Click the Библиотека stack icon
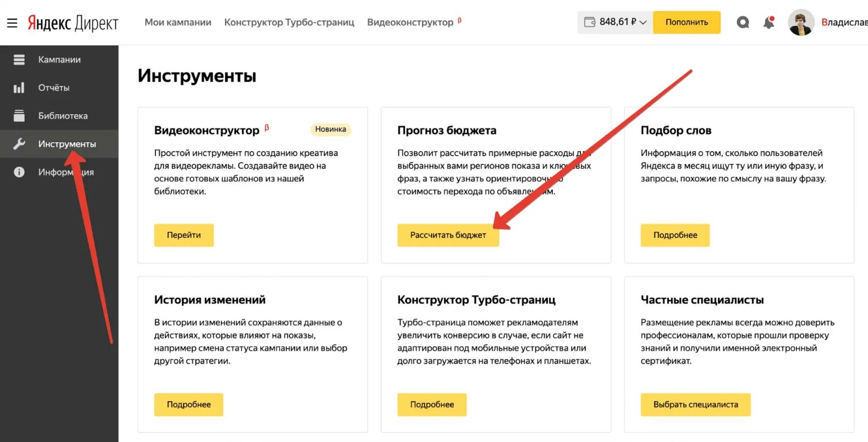Screen dimensions: 868x442 pos(19,116)
